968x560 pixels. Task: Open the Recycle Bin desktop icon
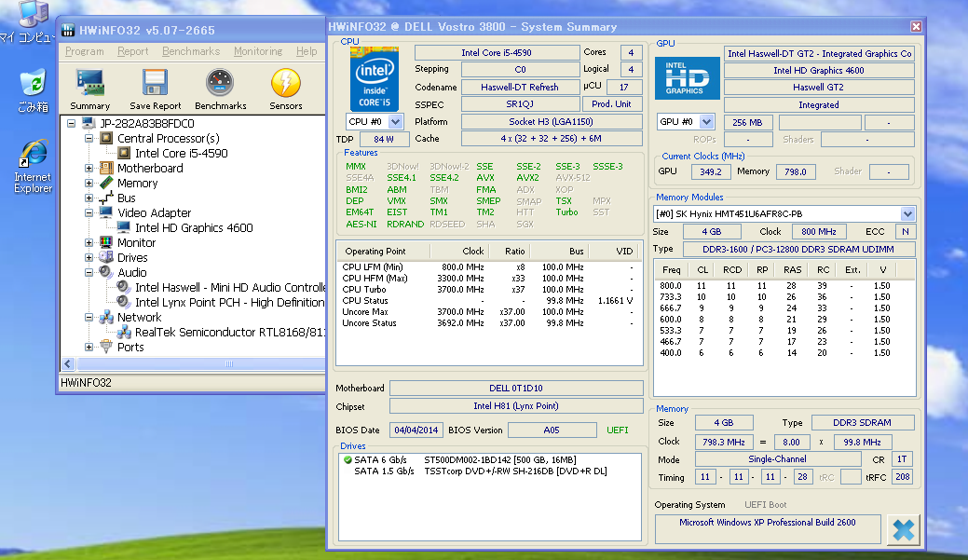[x=33, y=83]
